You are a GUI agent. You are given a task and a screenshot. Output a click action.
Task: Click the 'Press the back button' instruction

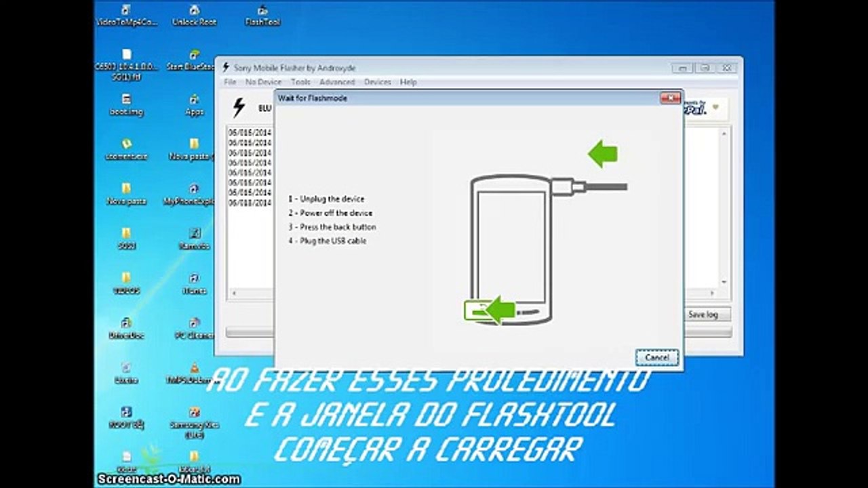coord(332,227)
